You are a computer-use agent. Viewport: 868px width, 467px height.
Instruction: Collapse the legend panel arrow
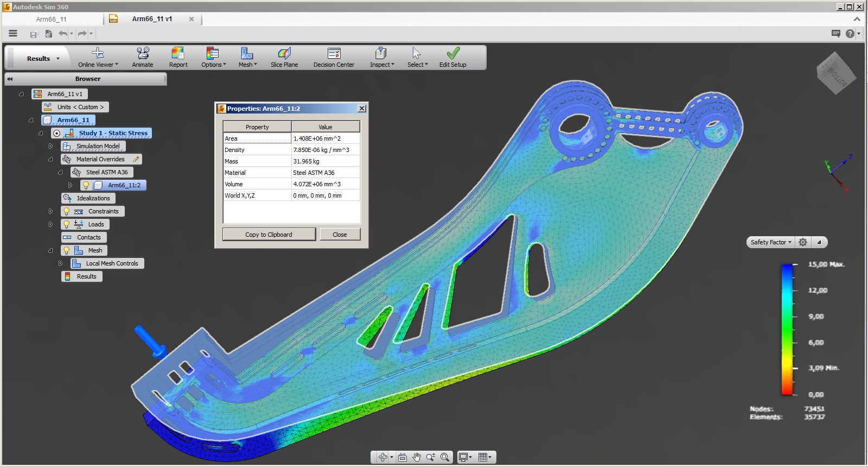[819, 242]
